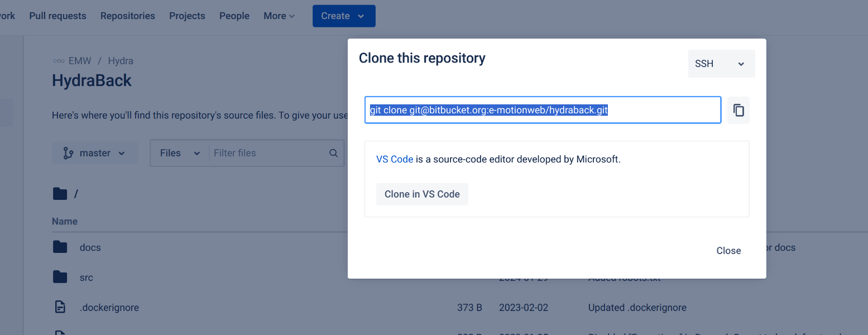This screenshot has height=335, width=868.
Task: Click the .dockerignore file icon
Action: 60,307
